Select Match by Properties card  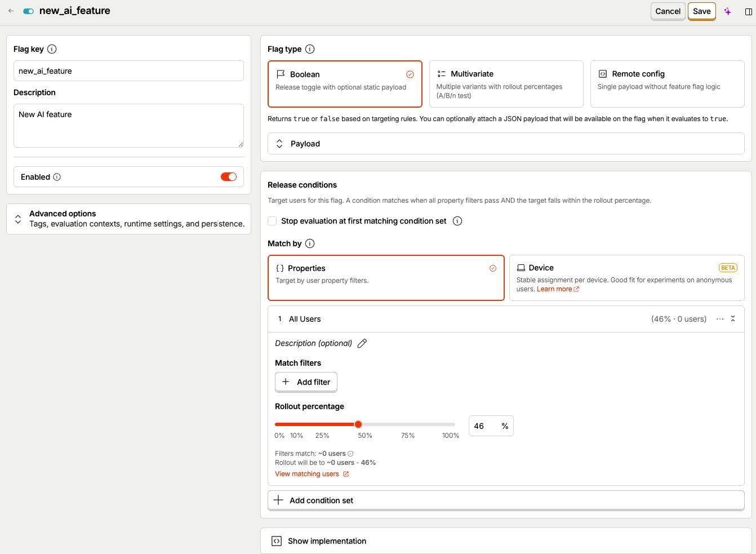pos(386,278)
